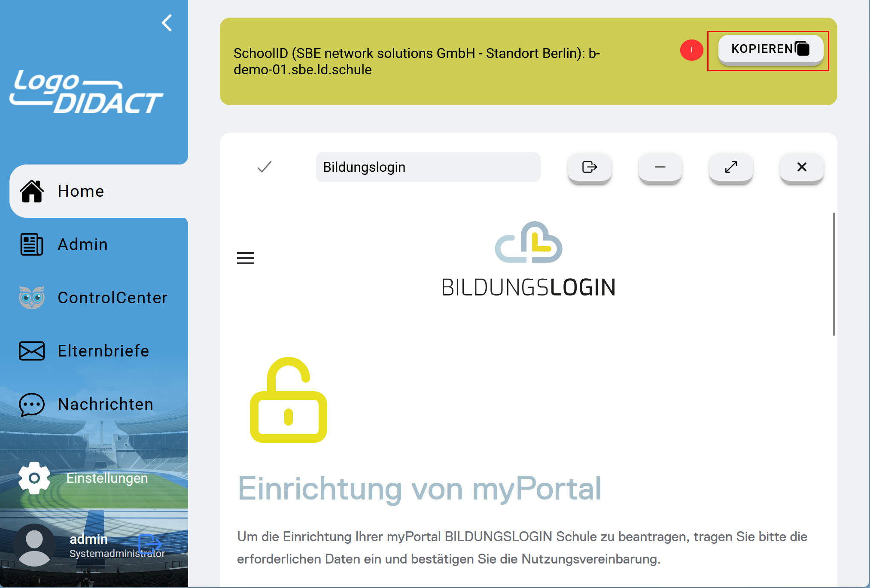Click the hamburger menu icon in Bildungslogin

click(x=245, y=258)
